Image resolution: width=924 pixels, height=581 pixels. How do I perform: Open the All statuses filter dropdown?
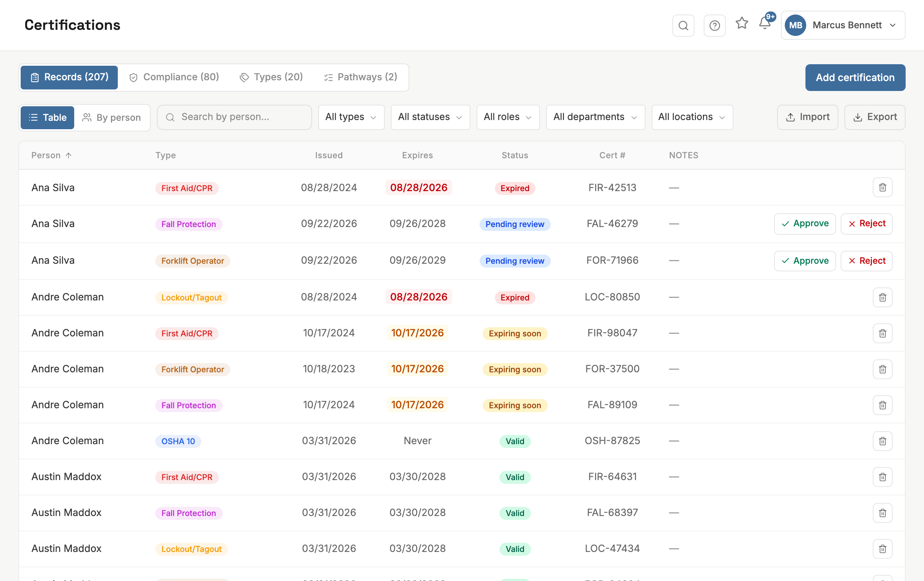[x=430, y=117]
